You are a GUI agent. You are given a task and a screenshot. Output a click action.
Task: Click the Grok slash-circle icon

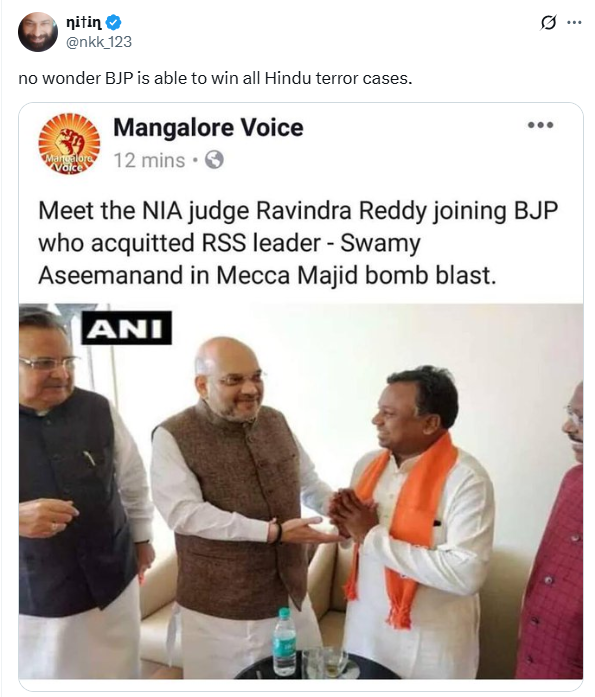(548, 22)
